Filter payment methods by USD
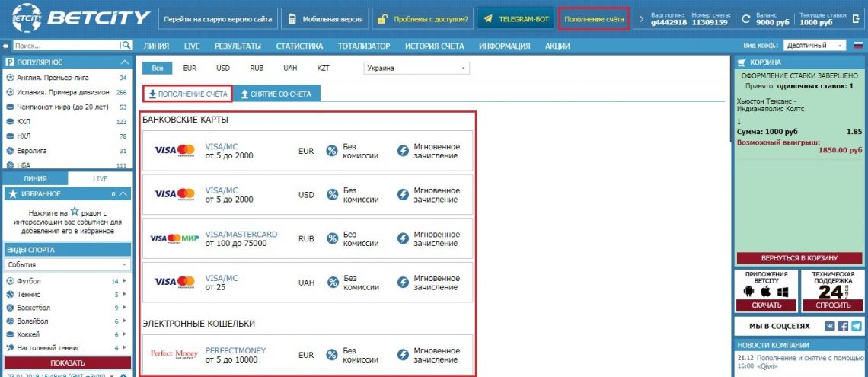This screenshot has height=377, width=868. (223, 68)
